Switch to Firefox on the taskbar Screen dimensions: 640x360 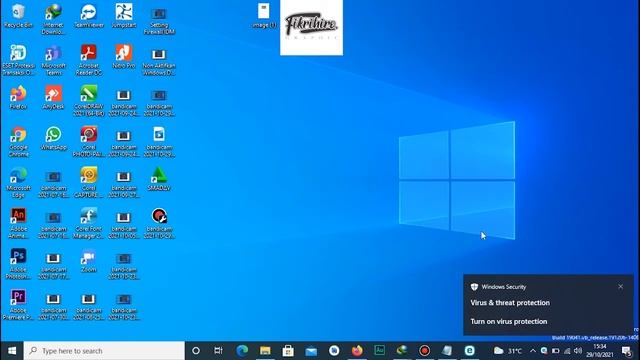pos(357,351)
